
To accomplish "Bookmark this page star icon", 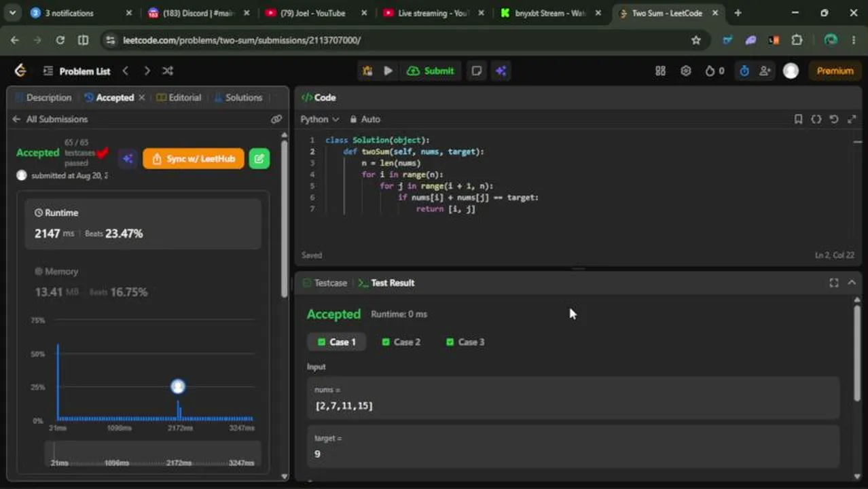I will click(x=695, y=40).
